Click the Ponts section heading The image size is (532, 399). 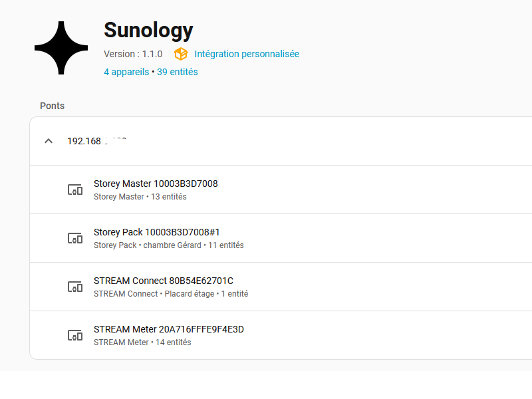(x=52, y=106)
